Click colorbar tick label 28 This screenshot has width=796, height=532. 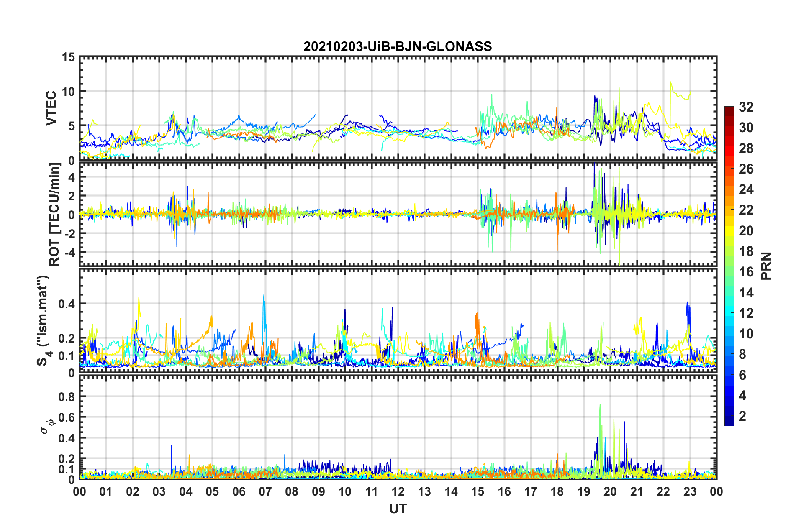746,148
